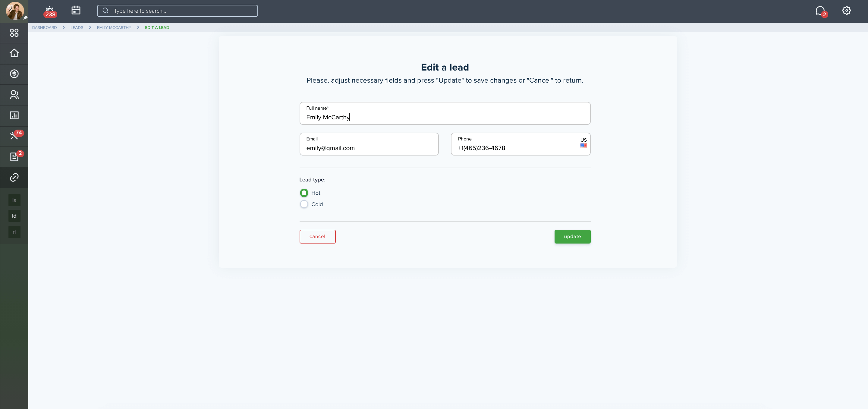This screenshot has width=868, height=409.
Task: Open the settings gear icon
Action: pyautogui.click(x=846, y=11)
